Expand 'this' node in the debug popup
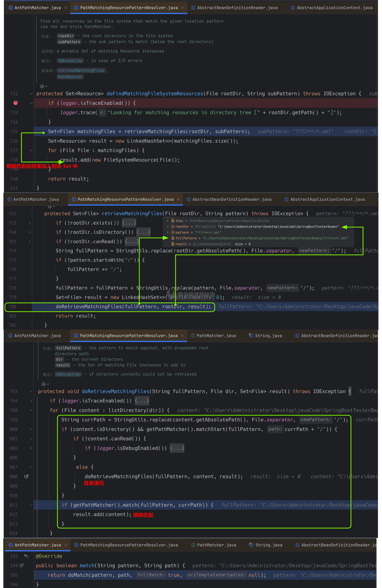382x588 pixels. tap(168, 221)
